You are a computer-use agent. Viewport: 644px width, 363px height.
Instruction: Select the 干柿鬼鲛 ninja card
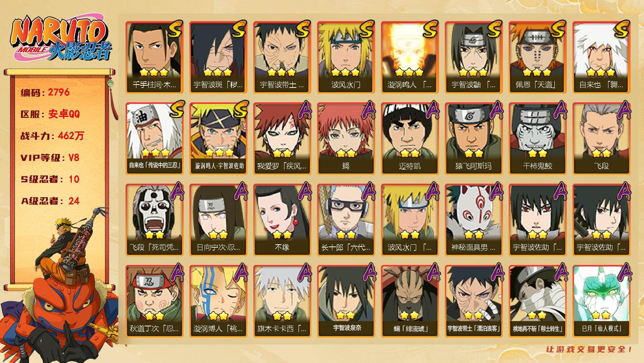(537, 139)
